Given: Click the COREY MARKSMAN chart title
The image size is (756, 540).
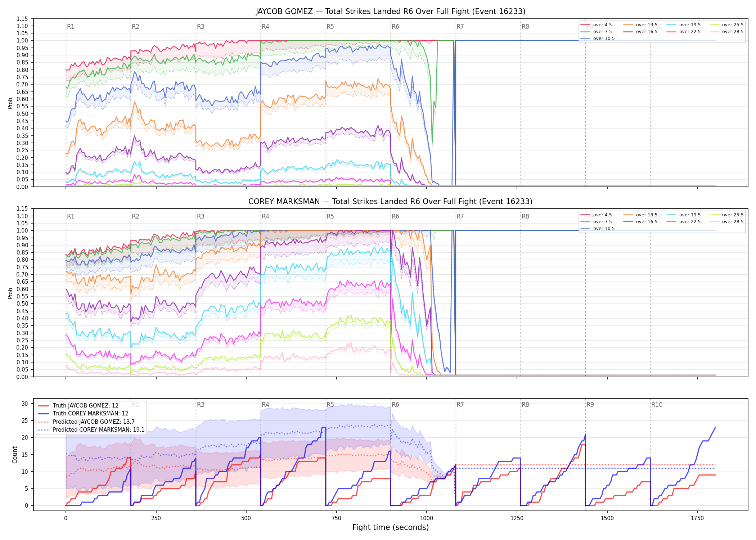Looking at the screenshot, I should click(391, 202).
